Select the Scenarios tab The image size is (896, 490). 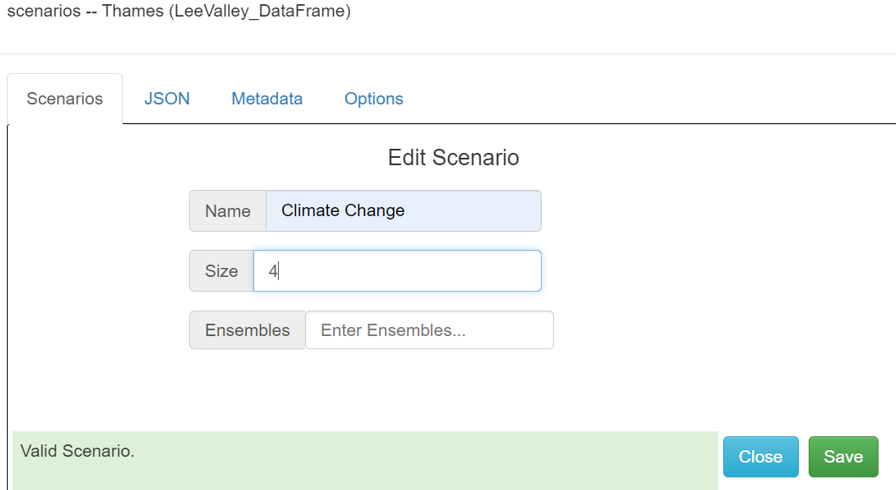point(65,99)
